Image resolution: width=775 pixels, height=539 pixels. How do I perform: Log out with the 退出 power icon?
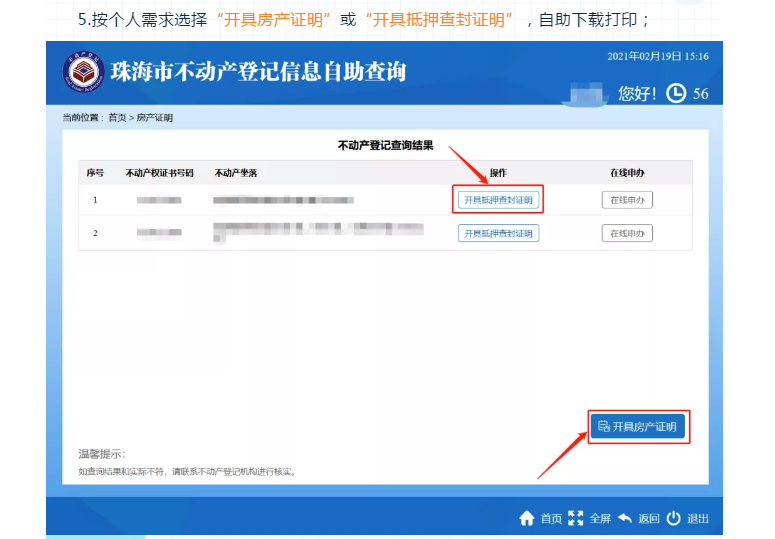click(x=674, y=518)
